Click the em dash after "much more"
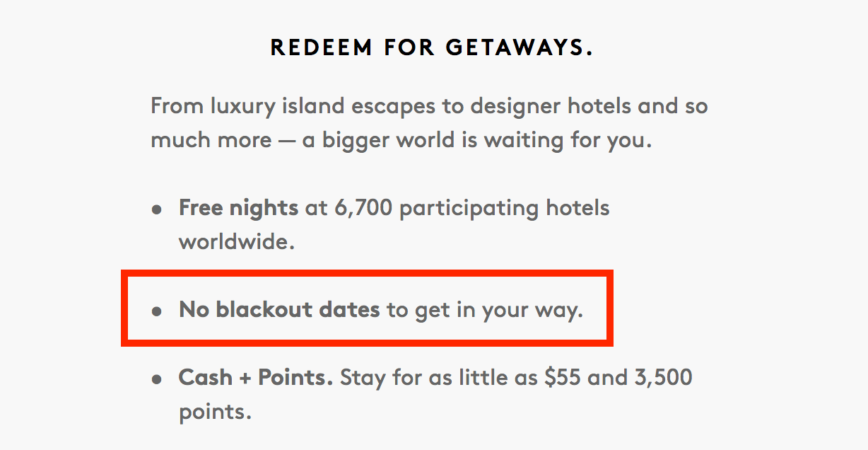868x450 pixels. tap(286, 141)
